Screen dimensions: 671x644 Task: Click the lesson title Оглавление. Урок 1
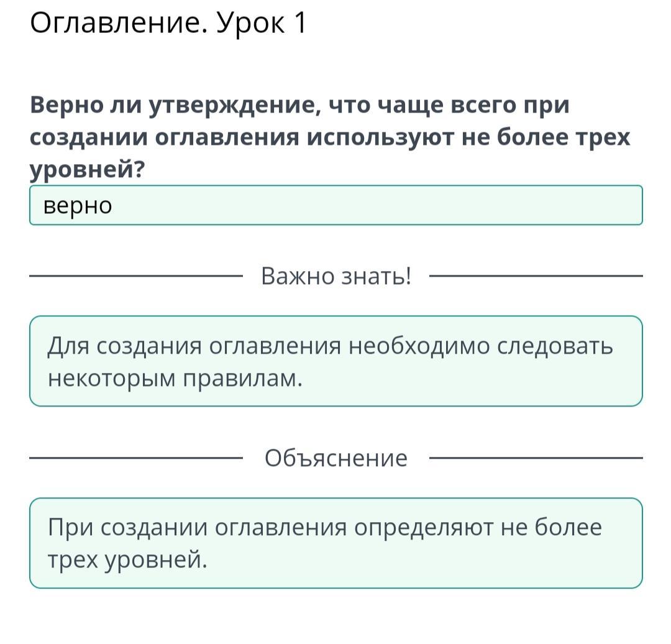(x=168, y=23)
